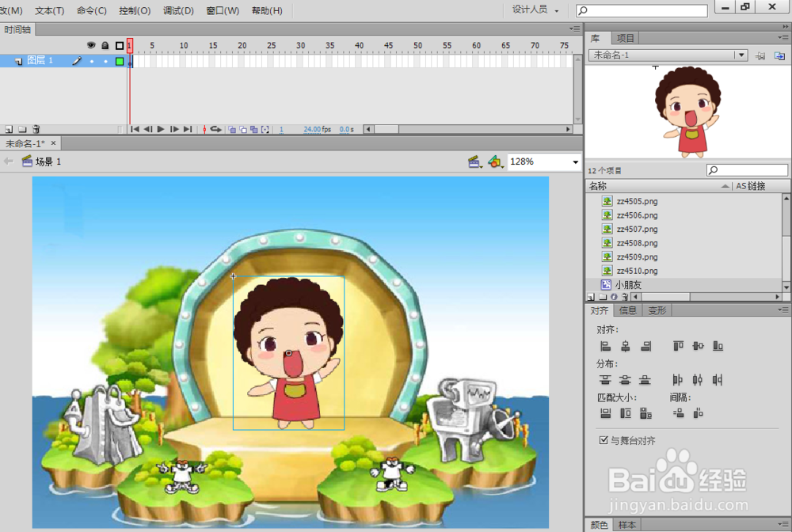Viewport: 792px width, 532px height.
Task: Click Edit Symbols icon beside zoom
Action: coord(495,161)
